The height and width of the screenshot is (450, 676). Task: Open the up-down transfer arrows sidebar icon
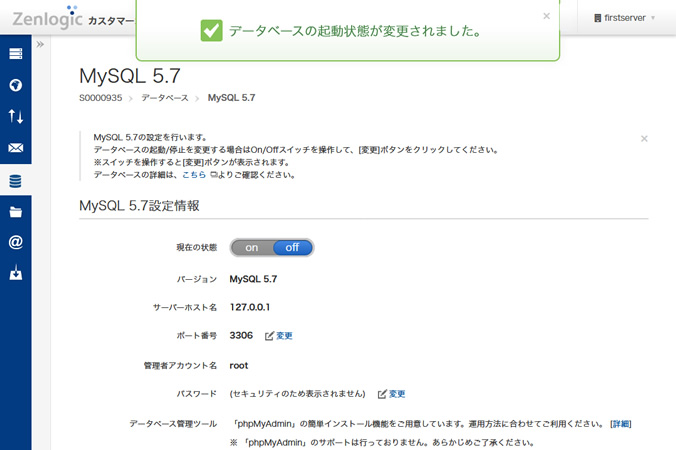pos(15,117)
